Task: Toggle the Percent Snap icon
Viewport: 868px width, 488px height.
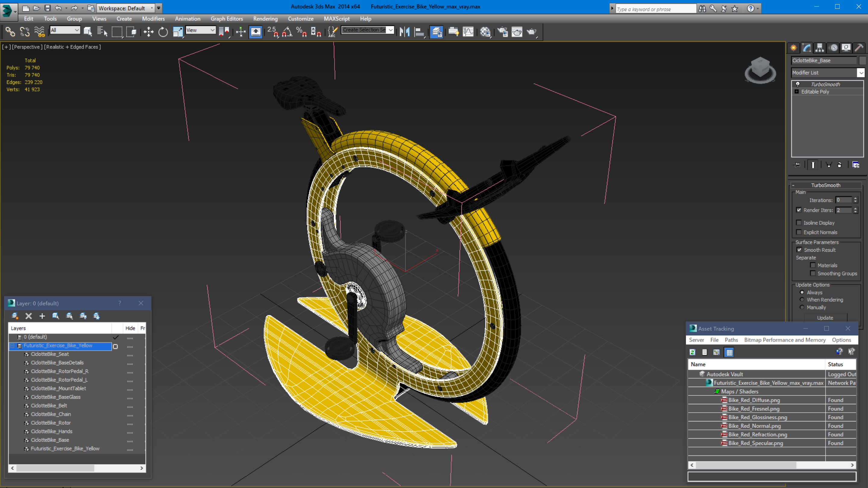Action: (x=301, y=32)
